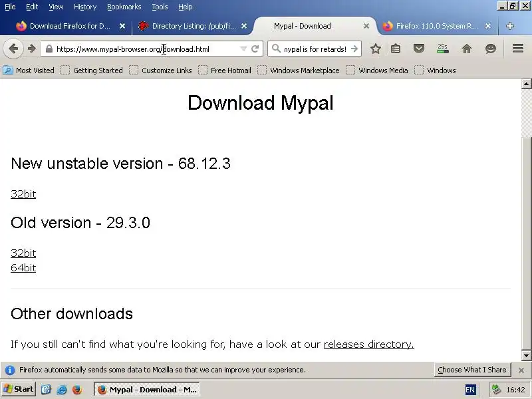Click the system tray network icon
The height and width of the screenshot is (399, 532).
pyautogui.click(x=496, y=389)
